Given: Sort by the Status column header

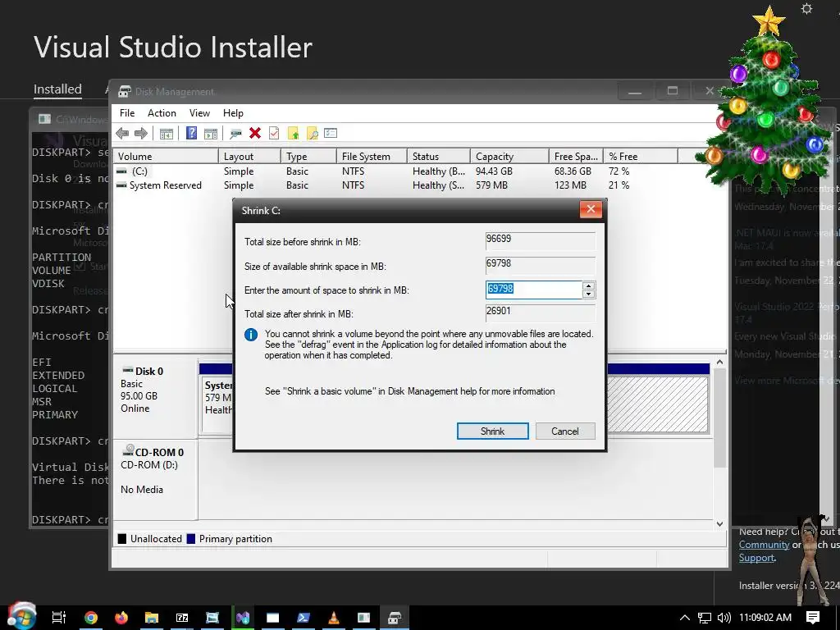Looking at the screenshot, I should (439, 157).
